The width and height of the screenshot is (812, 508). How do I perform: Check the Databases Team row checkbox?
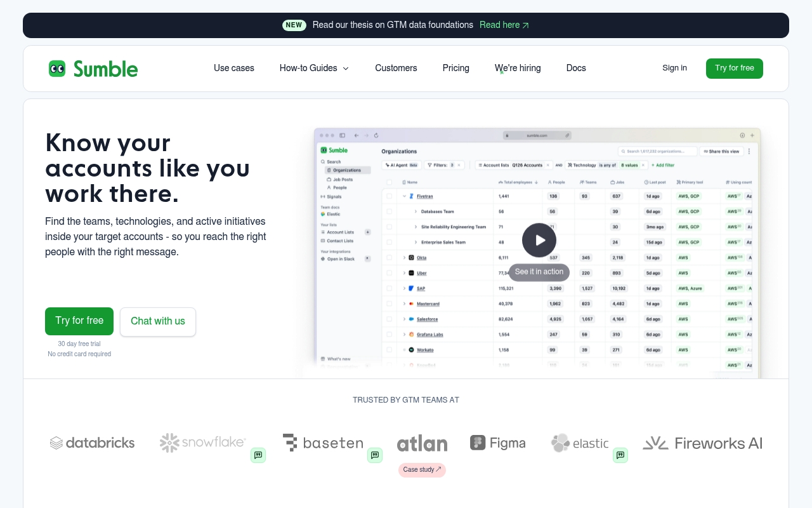coord(390,211)
